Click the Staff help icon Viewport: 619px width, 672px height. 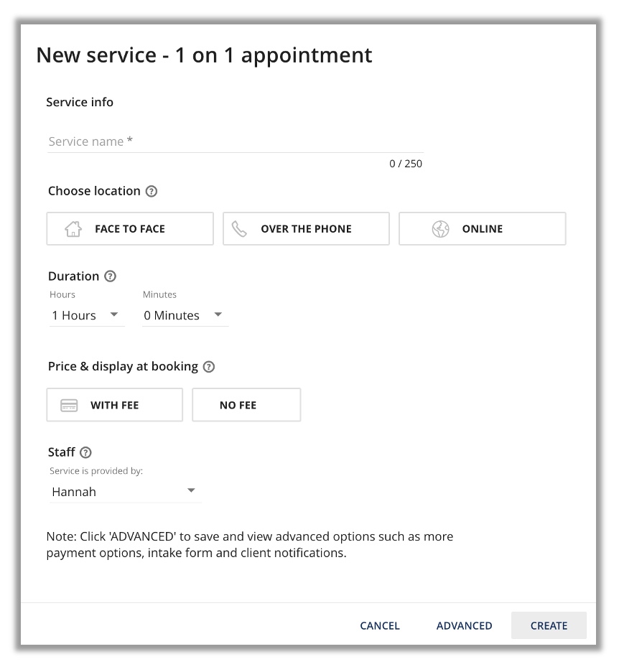[x=86, y=452]
